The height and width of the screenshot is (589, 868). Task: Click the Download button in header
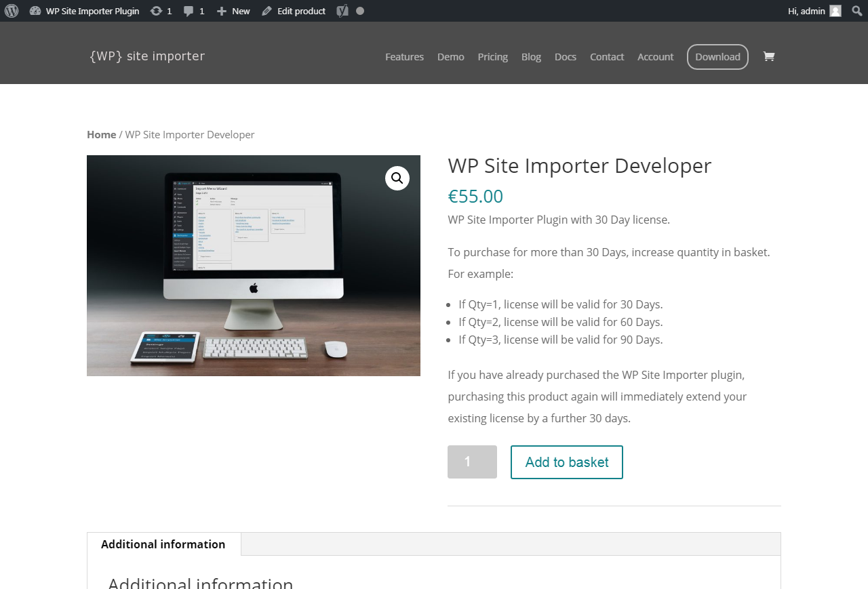717,57
